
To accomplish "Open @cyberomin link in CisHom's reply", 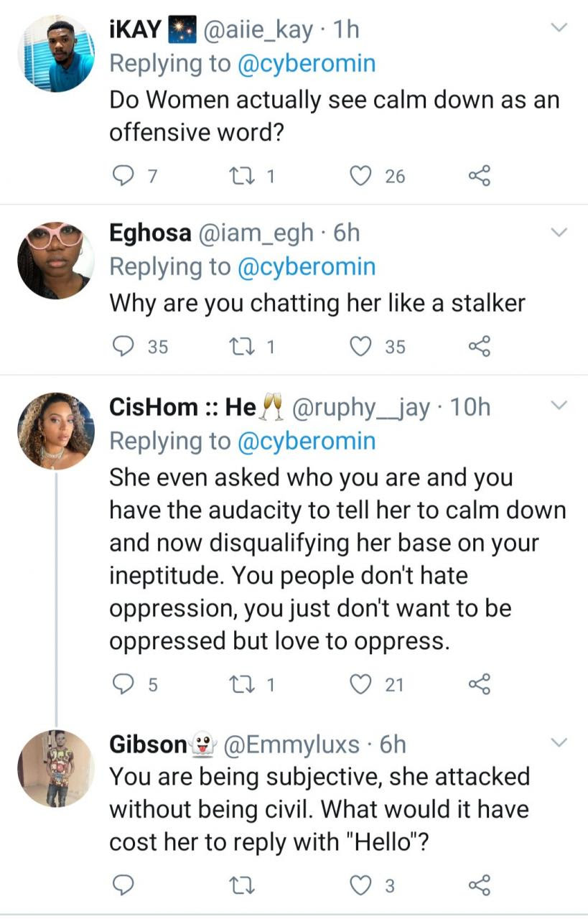I will tap(307, 440).
